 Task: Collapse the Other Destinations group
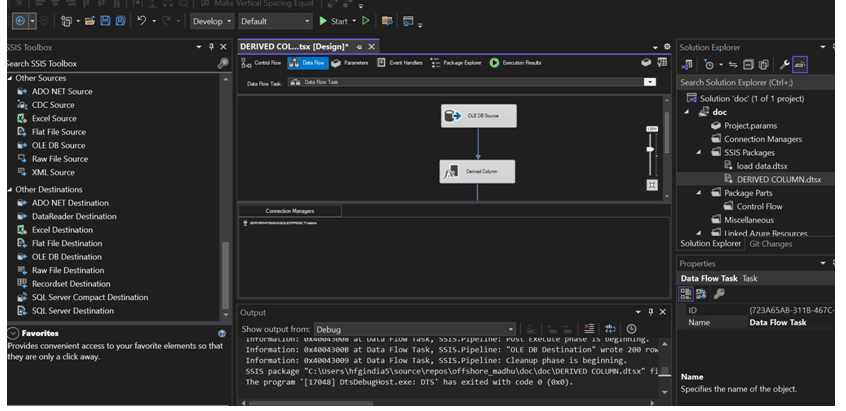[x=10, y=189]
